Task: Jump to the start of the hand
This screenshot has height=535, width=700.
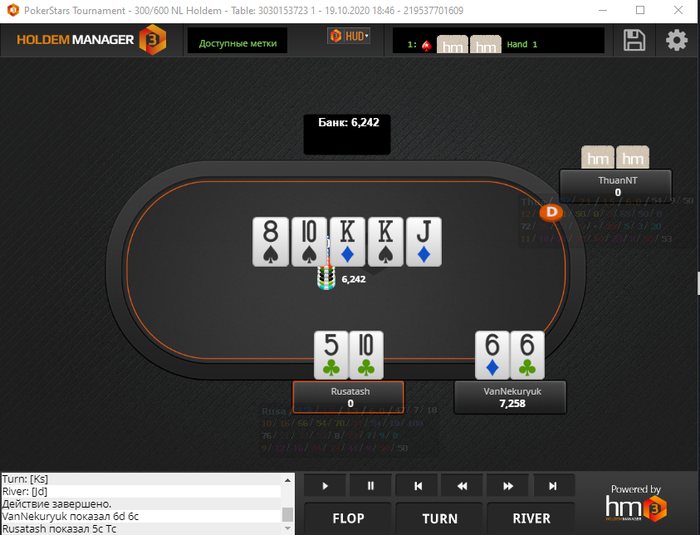Action: (x=417, y=485)
